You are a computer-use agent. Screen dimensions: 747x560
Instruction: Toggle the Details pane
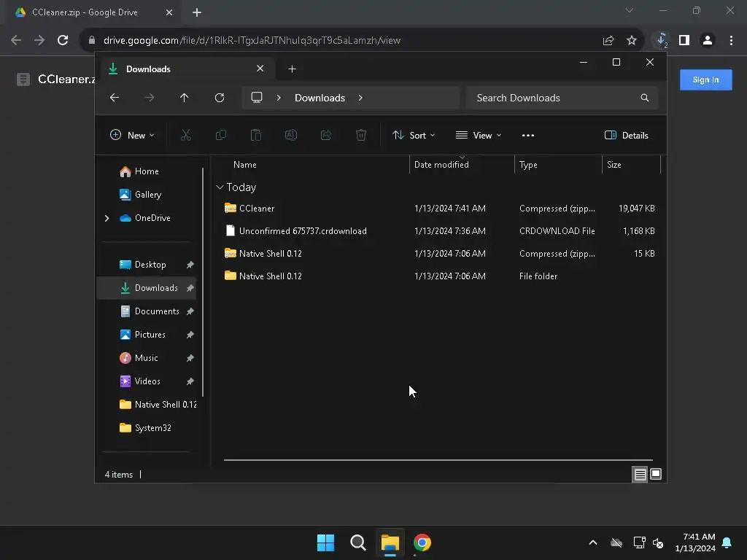tap(626, 135)
